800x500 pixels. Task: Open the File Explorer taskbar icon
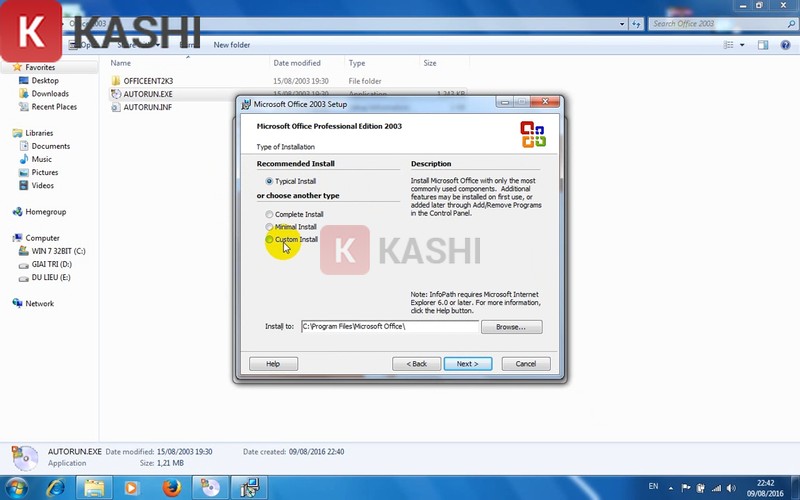(94, 487)
